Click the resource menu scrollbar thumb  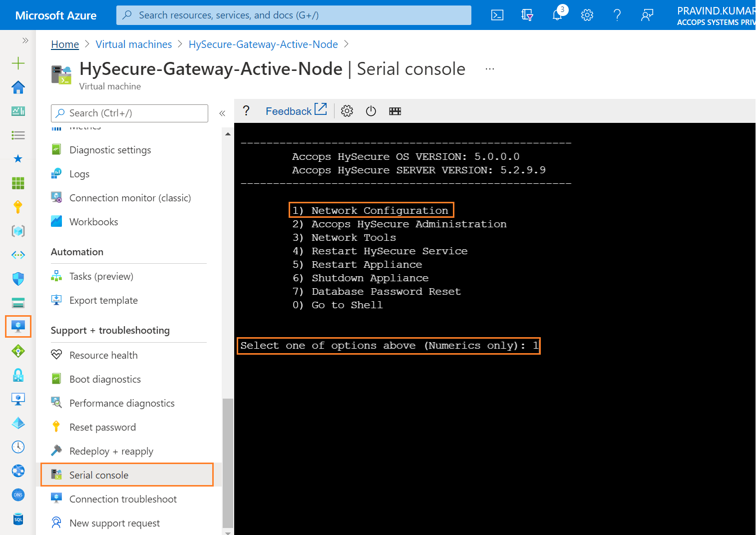(228, 463)
